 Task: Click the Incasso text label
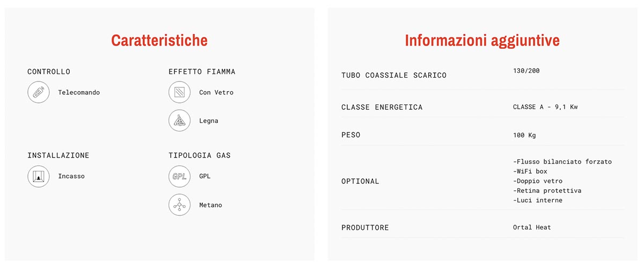[71, 176]
